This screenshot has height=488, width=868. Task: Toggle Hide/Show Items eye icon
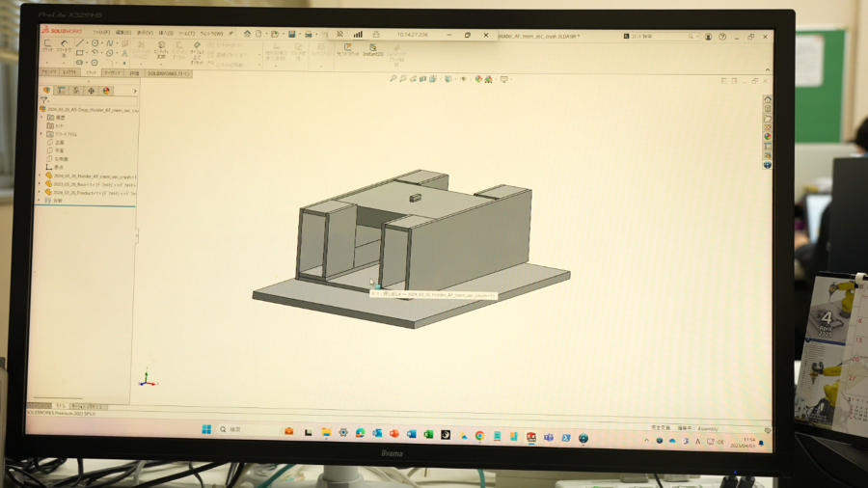(463, 79)
